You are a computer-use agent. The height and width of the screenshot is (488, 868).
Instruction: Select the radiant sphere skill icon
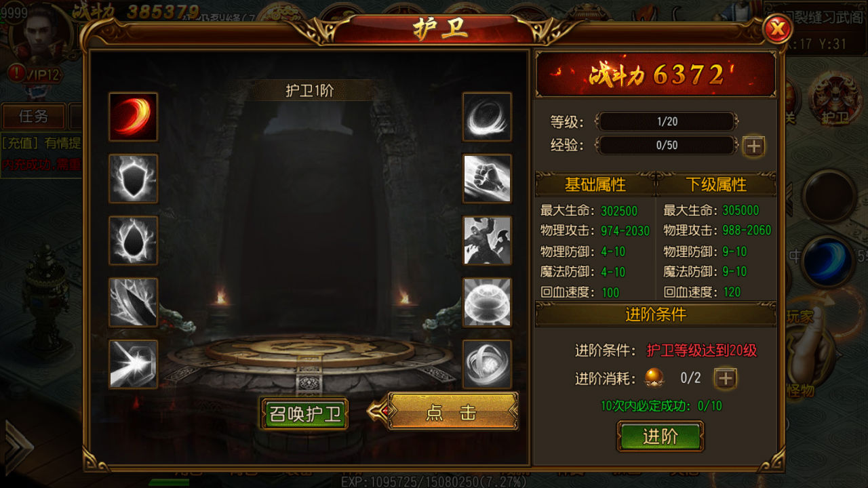(x=487, y=302)
